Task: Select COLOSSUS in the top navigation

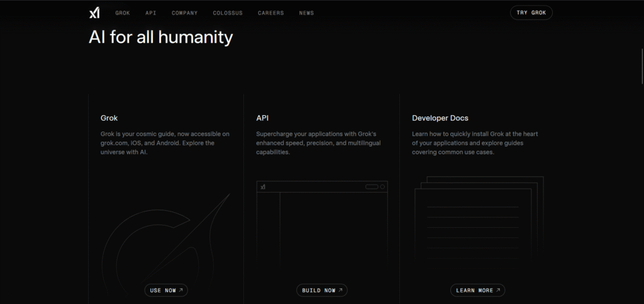Action: [228, 13]
